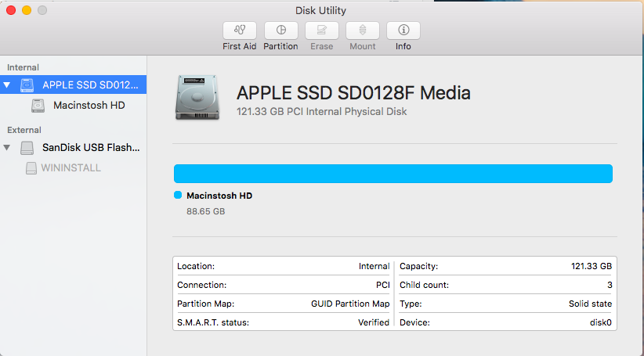Close the Disk Utility window
The height and width of the screenshot is (356, 644).
tap(11, 10)
